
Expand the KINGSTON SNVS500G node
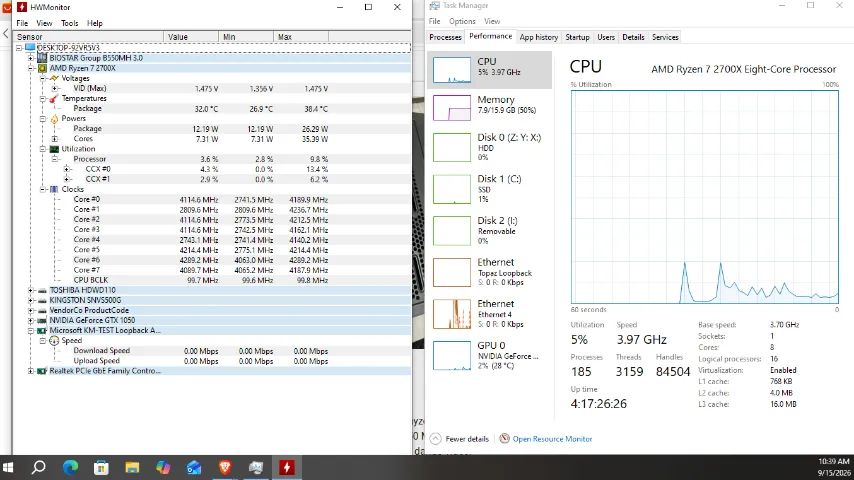click(31, 300)
